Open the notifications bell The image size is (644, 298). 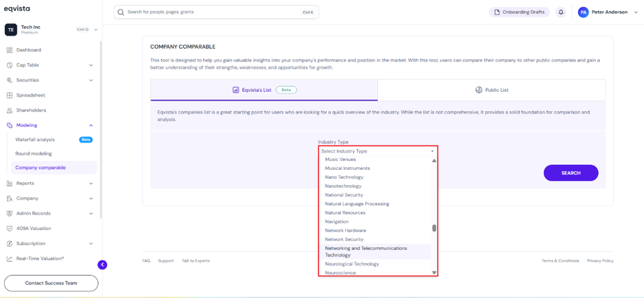click(560, 12)
